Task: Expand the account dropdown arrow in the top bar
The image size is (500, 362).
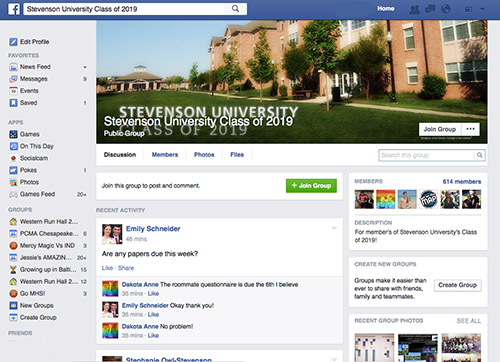Action: click(482, 9)
